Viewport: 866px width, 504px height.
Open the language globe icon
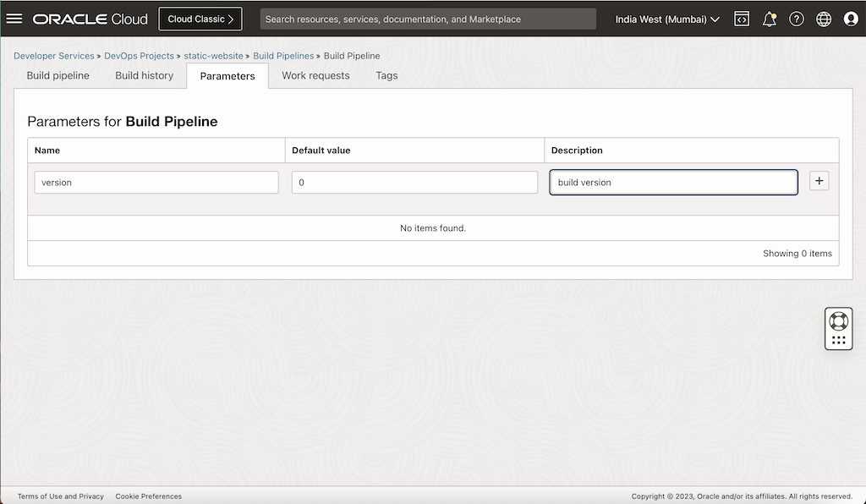tap(824, 19)
